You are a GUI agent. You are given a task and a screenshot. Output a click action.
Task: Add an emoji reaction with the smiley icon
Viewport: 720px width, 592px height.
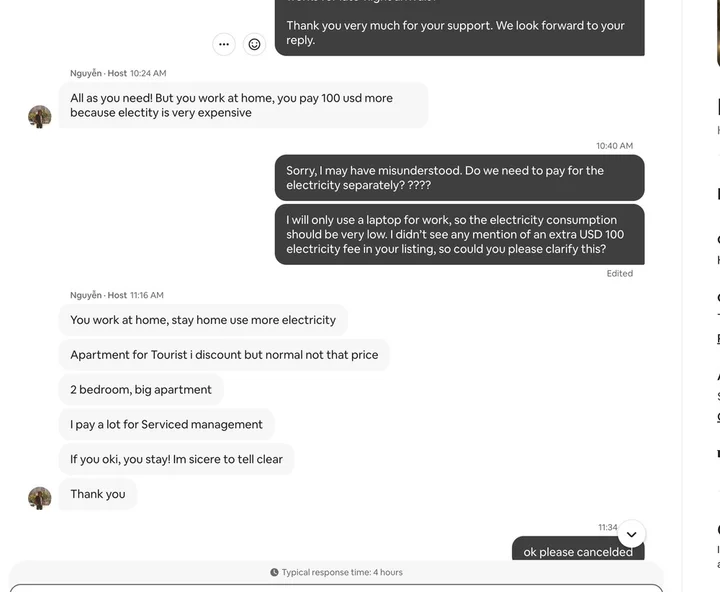point(254,45)
